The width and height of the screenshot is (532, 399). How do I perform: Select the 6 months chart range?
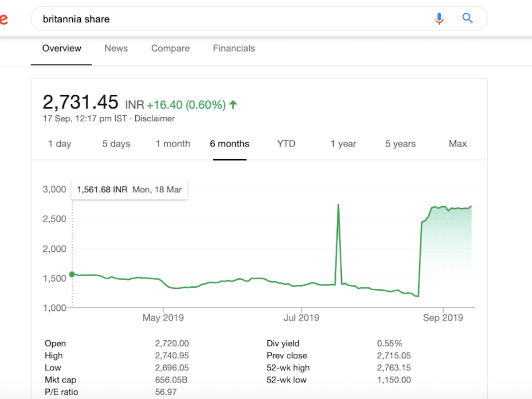[x=230, y=144]
